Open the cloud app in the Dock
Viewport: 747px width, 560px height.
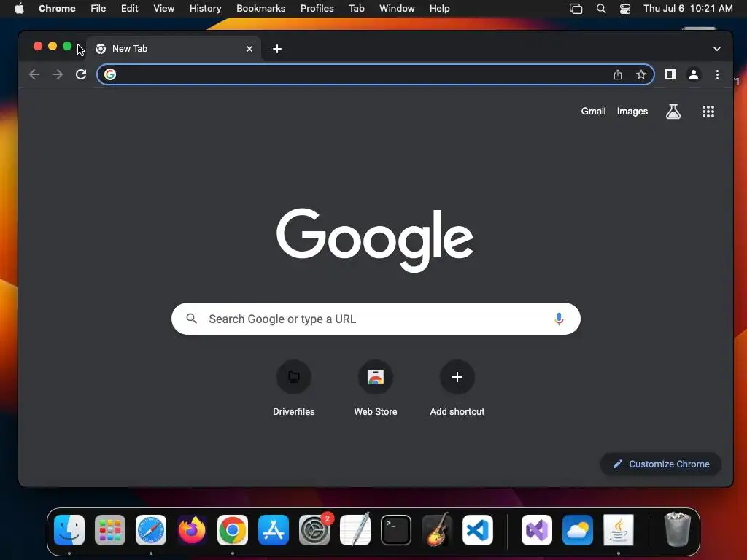pyautogui.click(x=578, y=529)
